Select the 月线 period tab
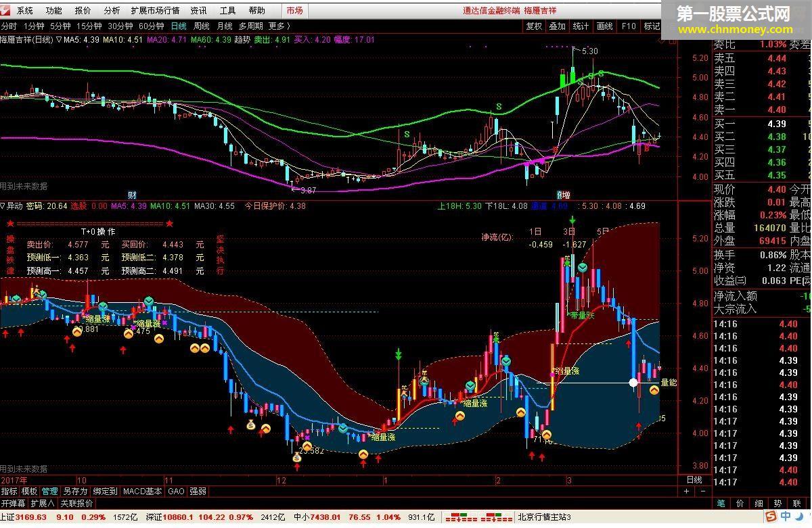The image size is (812, 528). [x=224, y=26]
